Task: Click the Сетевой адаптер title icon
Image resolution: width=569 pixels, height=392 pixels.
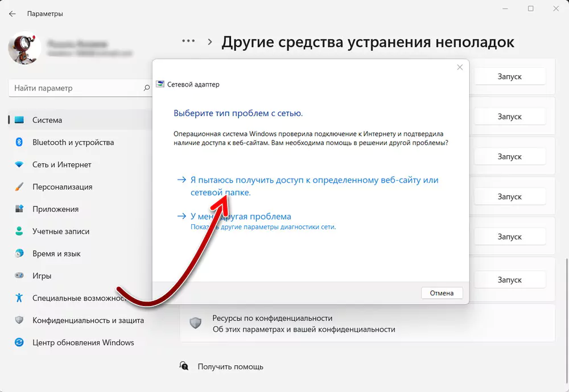Action: pos(160,84)
